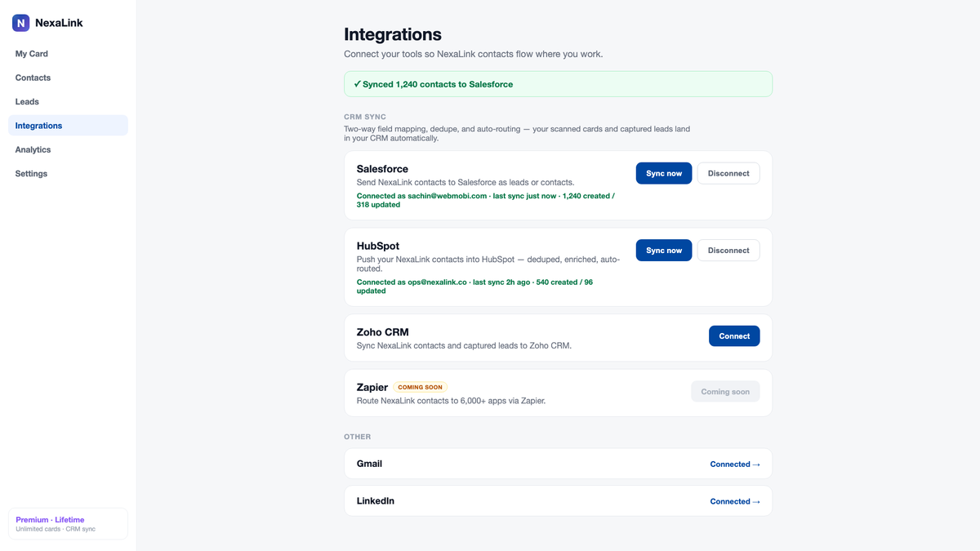Click the Gmail row label
The image size is (980, 551).
point(369,464)
